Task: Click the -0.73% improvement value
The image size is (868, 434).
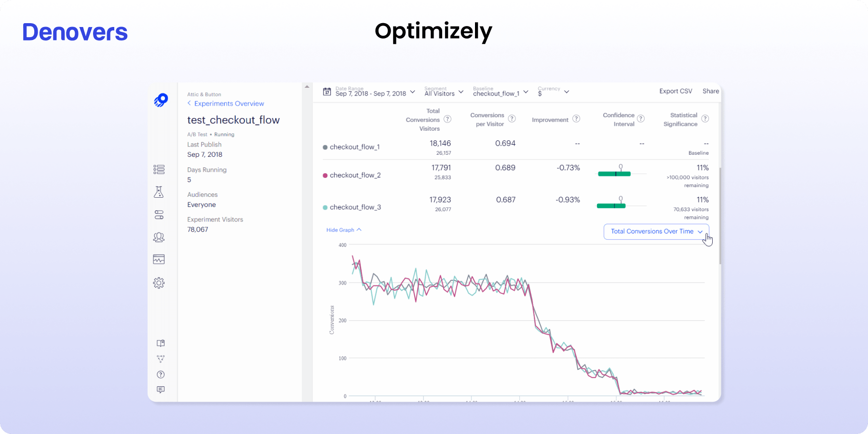Action: click(x=569, y=168)
